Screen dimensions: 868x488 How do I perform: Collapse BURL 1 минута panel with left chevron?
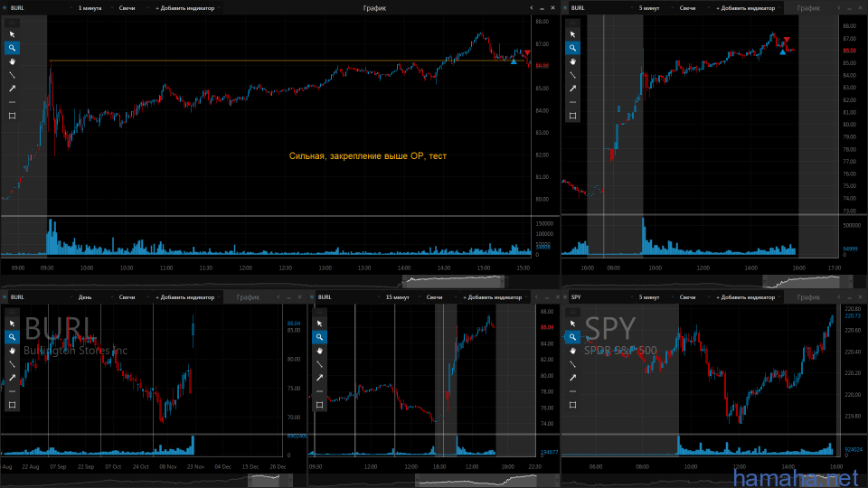(x=532, y=8)
